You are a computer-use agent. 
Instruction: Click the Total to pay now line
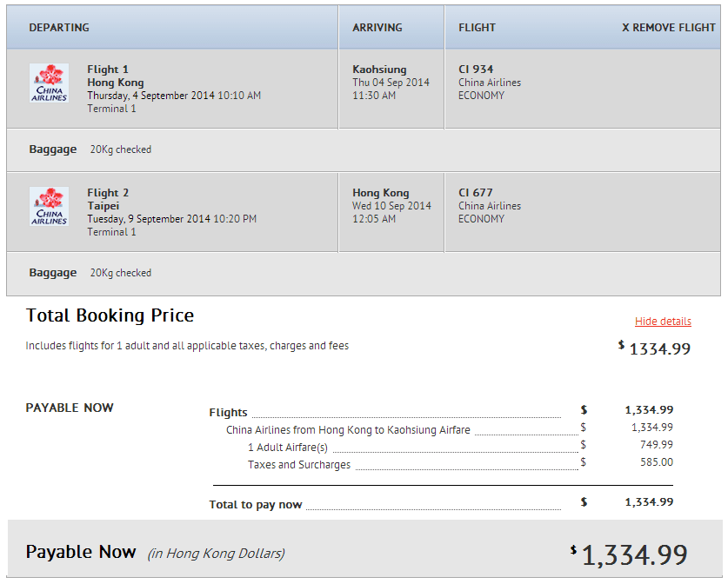click(x=256, y=505)
